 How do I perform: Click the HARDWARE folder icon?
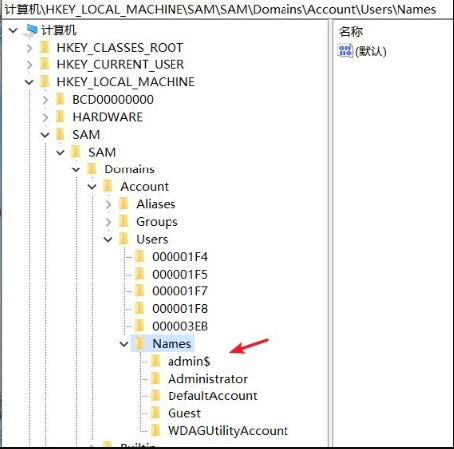[60, 117]
